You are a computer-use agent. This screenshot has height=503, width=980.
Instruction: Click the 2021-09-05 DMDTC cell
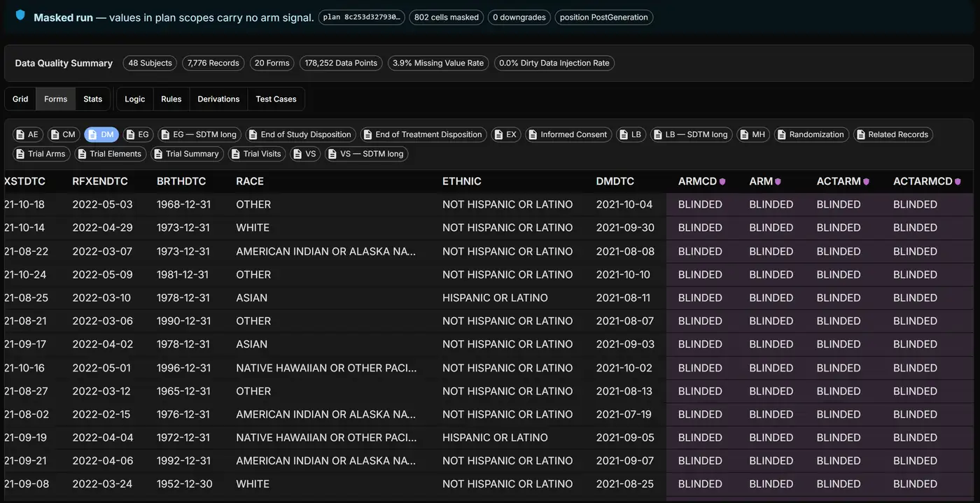coord(625,437)
